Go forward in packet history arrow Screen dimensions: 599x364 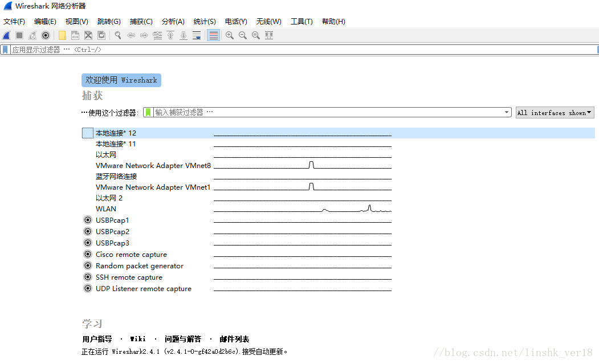144,35
